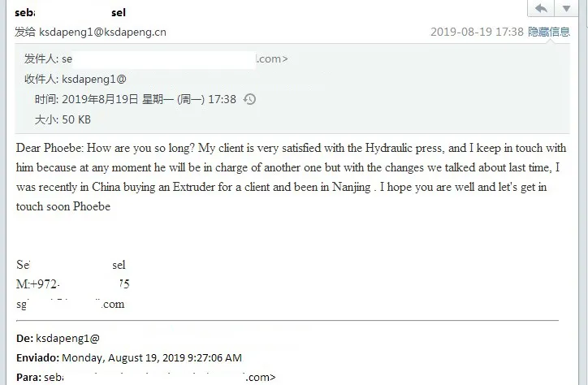588x385 pixels.
Task: Click the 隐藏信息 hide details link
Action: click(x=549, y=32)
